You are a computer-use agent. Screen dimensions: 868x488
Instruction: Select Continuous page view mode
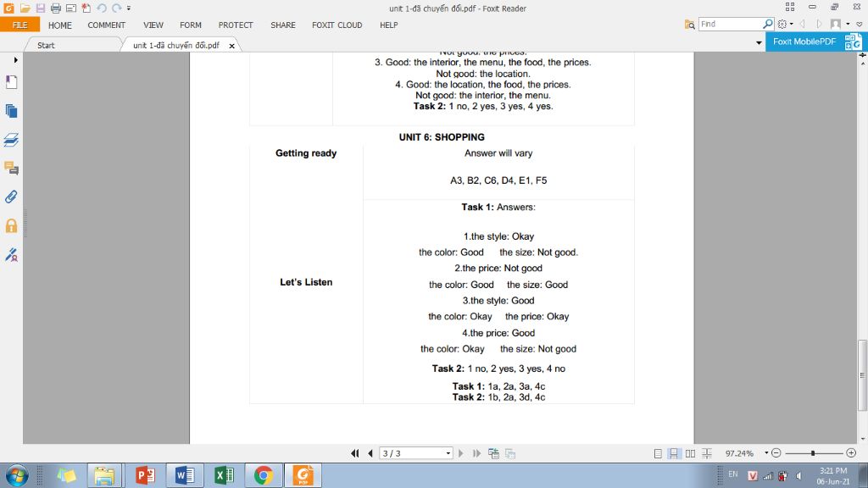point(674,454)
